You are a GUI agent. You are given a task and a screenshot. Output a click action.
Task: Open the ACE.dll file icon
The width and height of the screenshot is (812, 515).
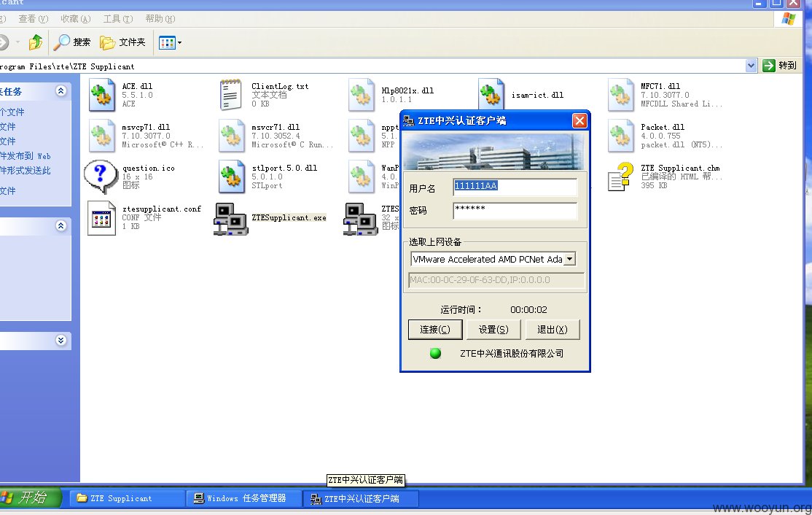click(x=101, y=95)
